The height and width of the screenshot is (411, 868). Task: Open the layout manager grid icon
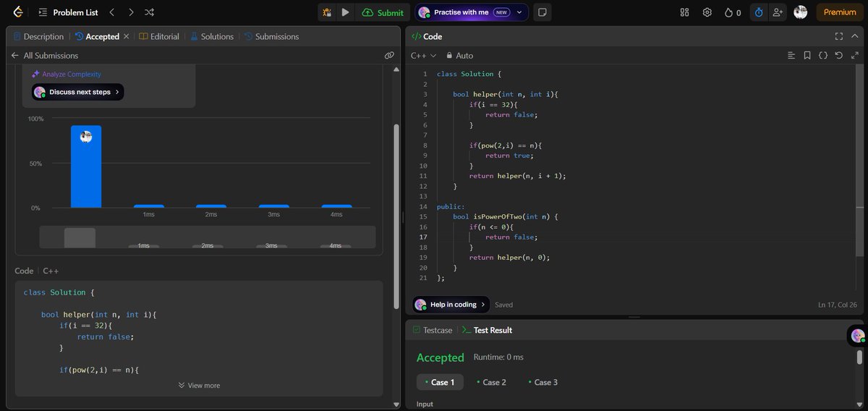click(x=685, y=12)
